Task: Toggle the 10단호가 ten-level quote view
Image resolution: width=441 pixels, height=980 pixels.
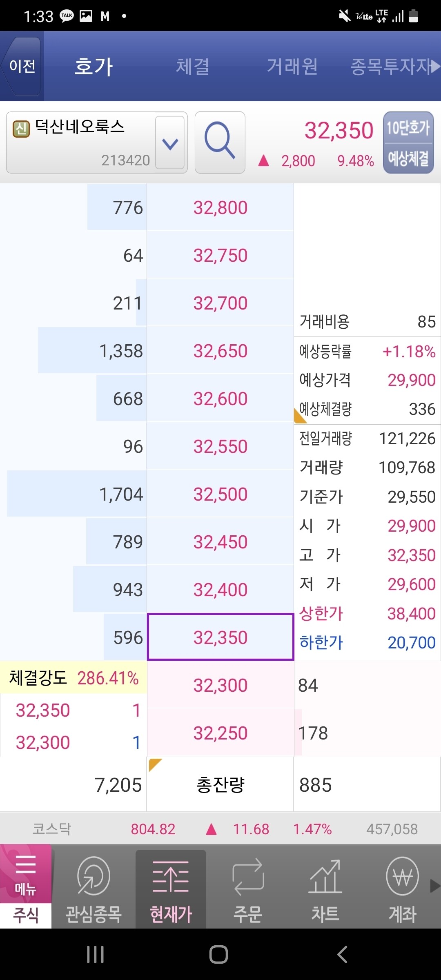Action: 408,127
